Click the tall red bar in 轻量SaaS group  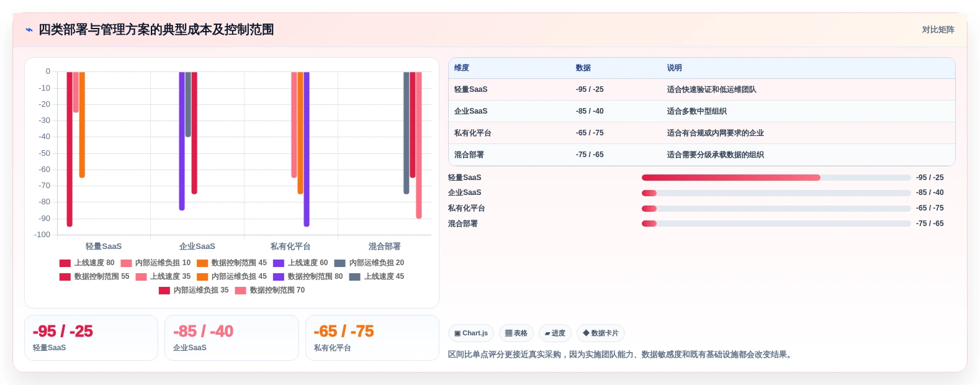(x=70, y=149)
